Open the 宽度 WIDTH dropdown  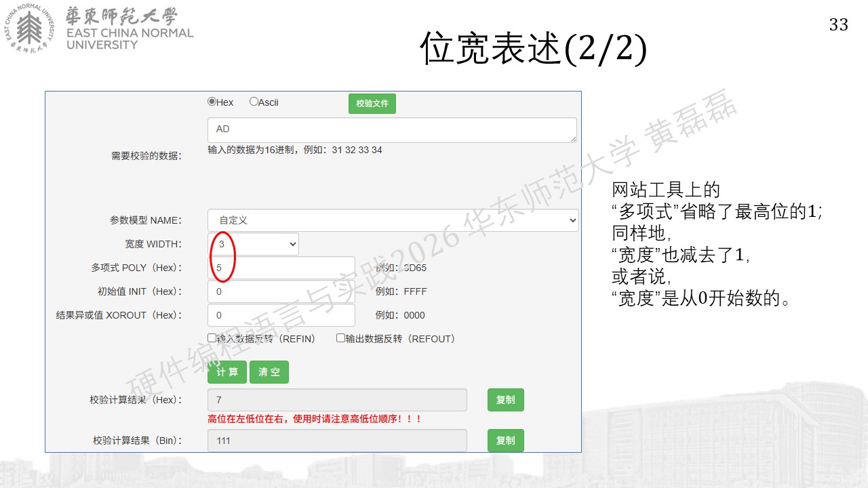coord(253,244)
